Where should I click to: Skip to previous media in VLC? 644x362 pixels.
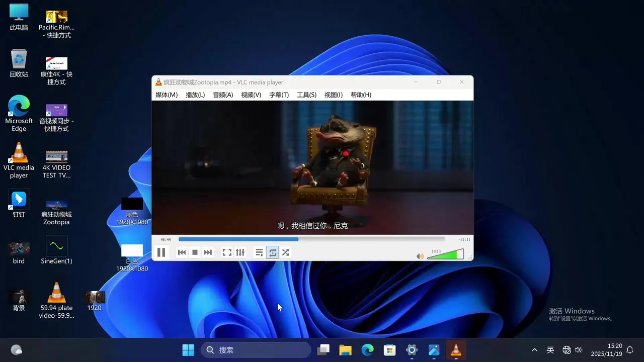pyautogui.click(x=182, y=252)
